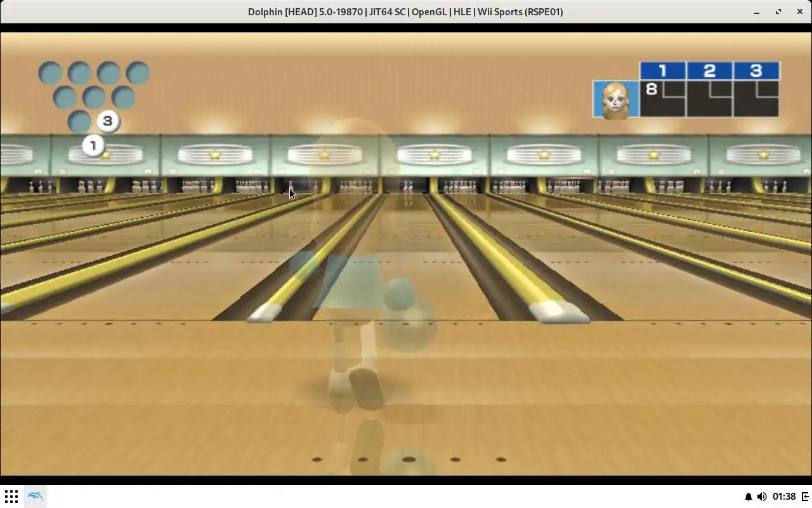This screenshot has height=508, width=812.
Task: Click the frame 3 header in scoreboard
Action: pos(756,70)
